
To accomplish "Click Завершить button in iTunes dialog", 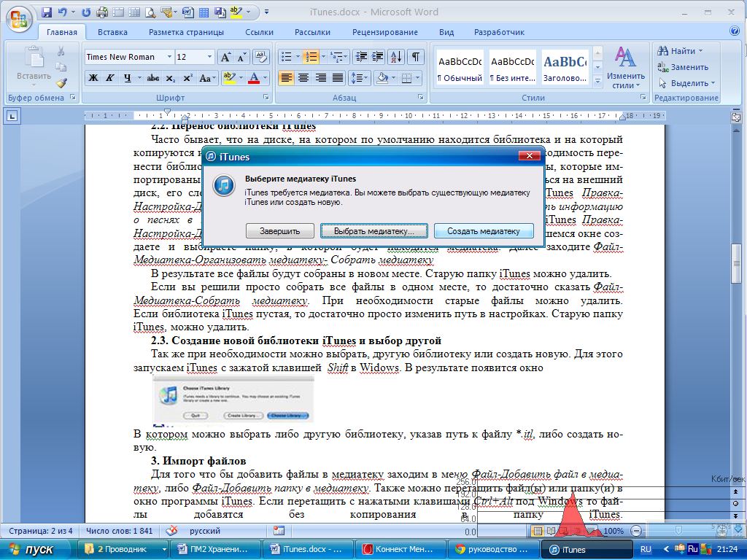I will click(279, 231).
